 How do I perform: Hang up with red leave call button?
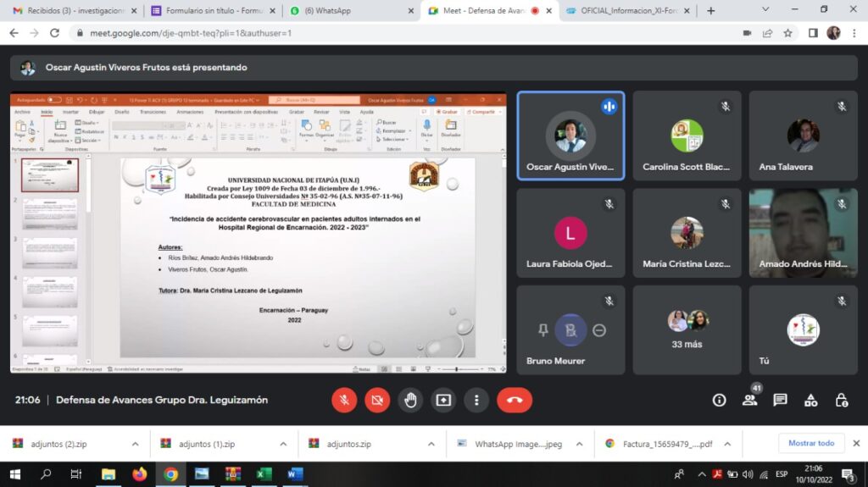[515, 400]
